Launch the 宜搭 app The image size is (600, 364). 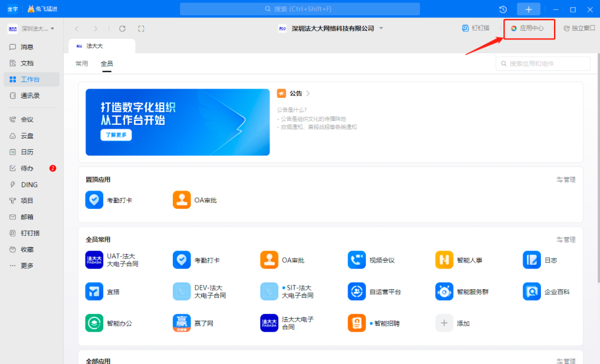tap(95, 291)
